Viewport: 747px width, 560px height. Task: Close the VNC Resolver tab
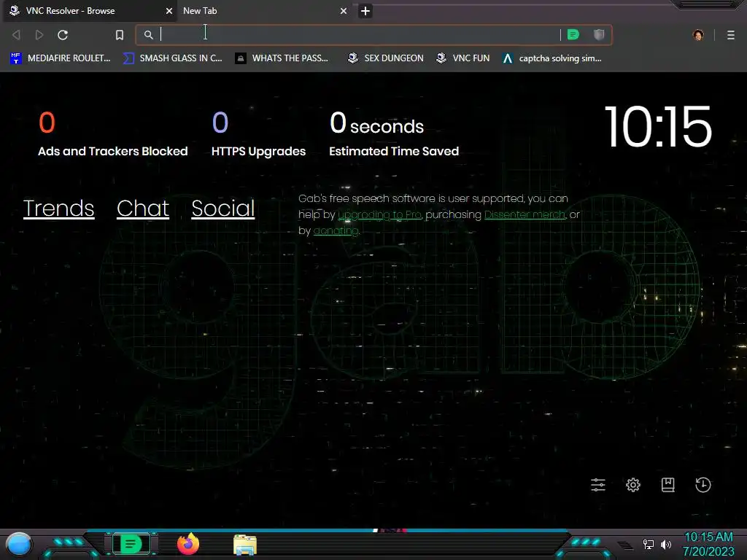(x=169, y=10)
